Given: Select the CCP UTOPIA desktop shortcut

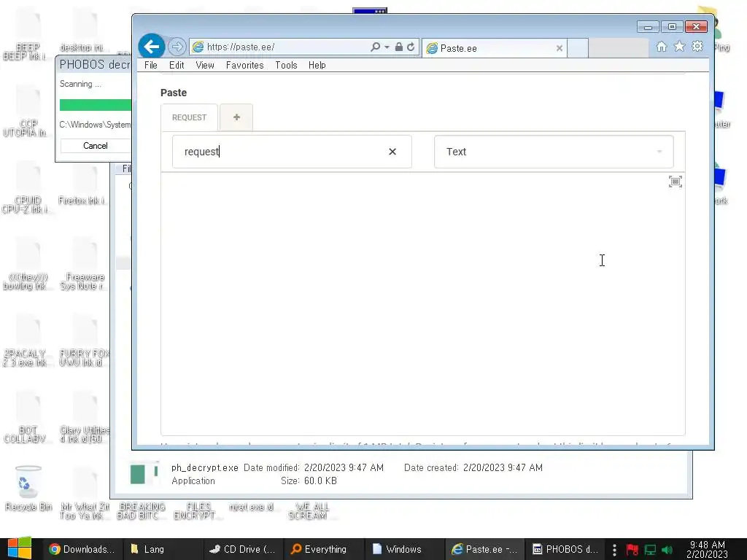Looking at the screenshot, I should click(x=27, y=111).
